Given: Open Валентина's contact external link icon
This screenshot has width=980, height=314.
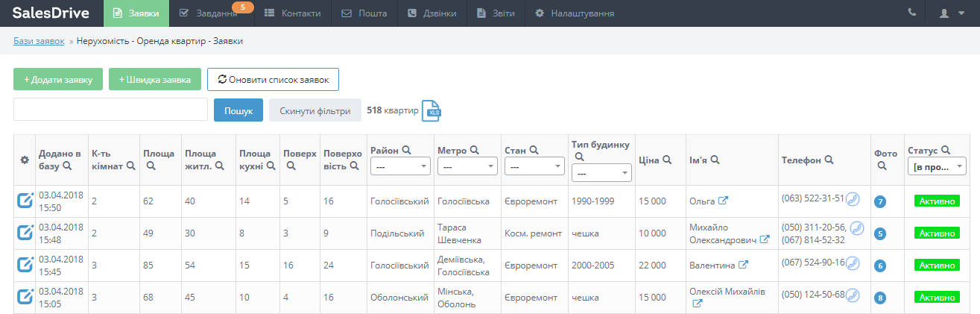Looking at the screenshot, I should click(743, 265).
